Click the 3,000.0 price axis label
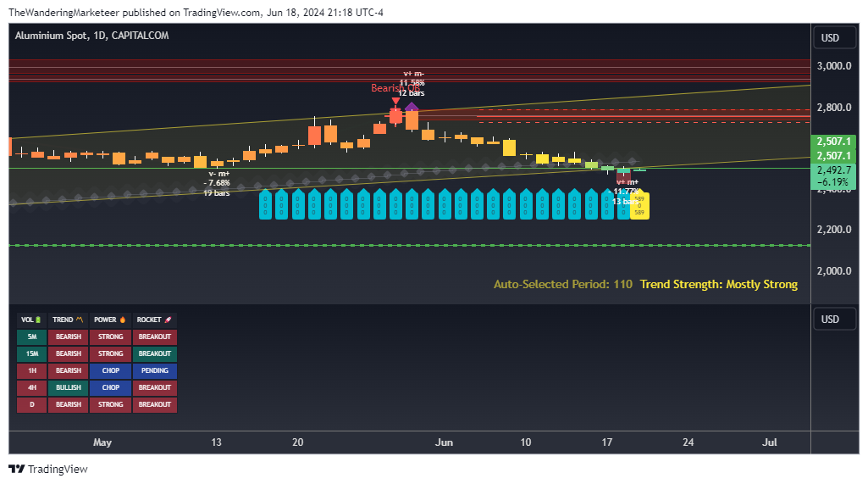The image size is (868, 484). pos(834,66)
